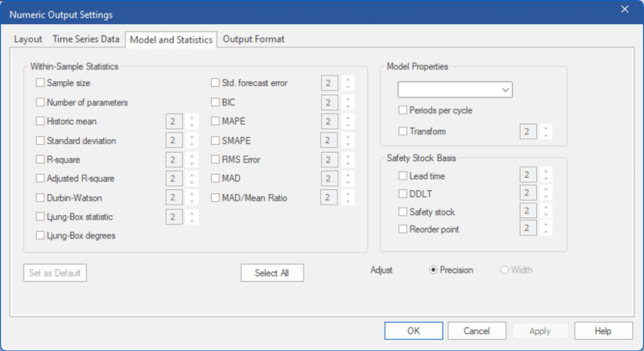Switch to the Layout tab
This screenshot has width=644, height=351.
click(28, 39)
